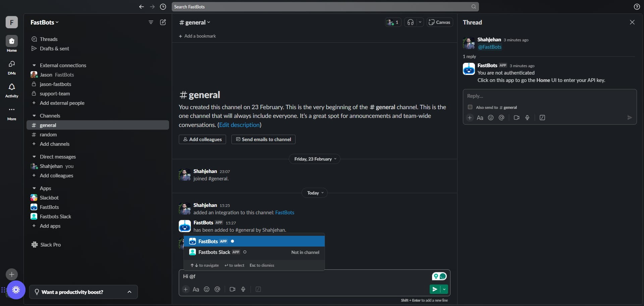
Task: Click Add a bookmark
Action: pyautogui.click(x=197, y=36)
